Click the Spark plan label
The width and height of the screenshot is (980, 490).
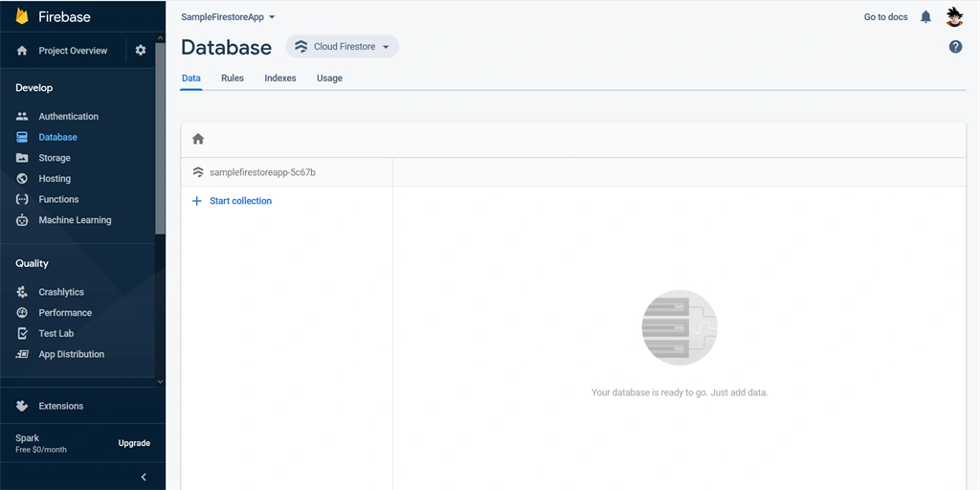[x=28, y=438]
